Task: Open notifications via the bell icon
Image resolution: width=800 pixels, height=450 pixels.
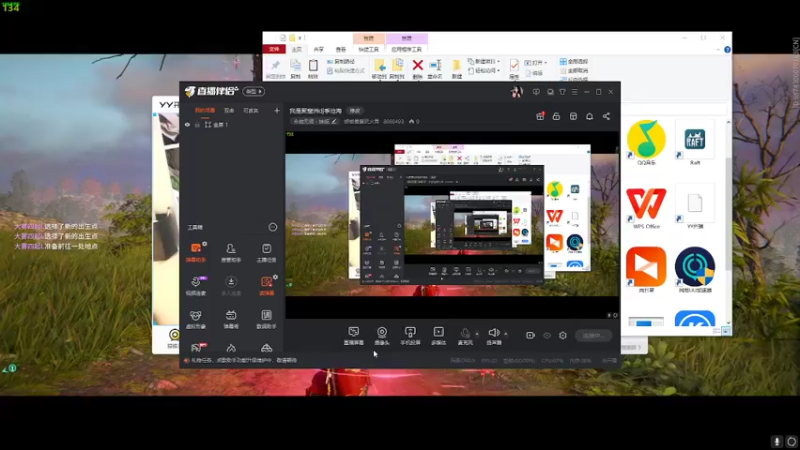Action: 589,116
